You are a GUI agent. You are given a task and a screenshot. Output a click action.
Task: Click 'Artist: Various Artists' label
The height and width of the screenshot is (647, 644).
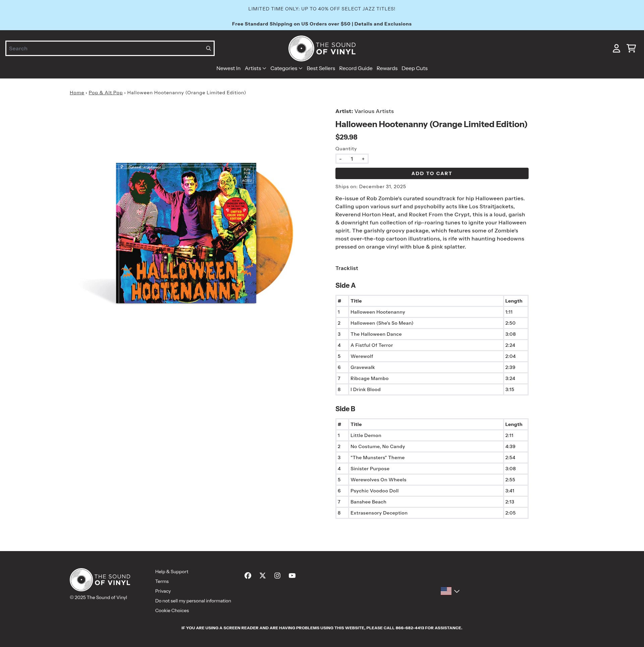pyautogui.click(x=364, y=111)
